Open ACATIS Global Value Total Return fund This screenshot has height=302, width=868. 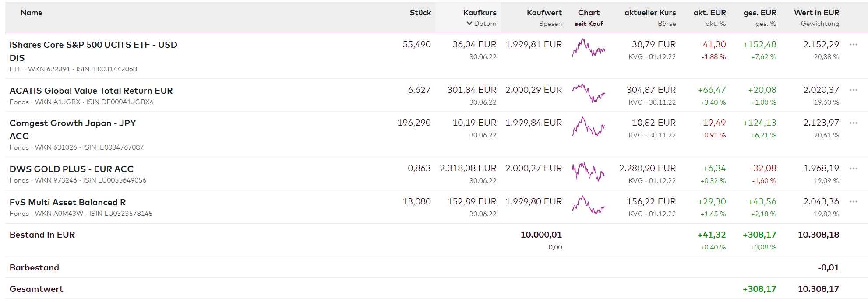pyautogui.click(x=91, y=91)
